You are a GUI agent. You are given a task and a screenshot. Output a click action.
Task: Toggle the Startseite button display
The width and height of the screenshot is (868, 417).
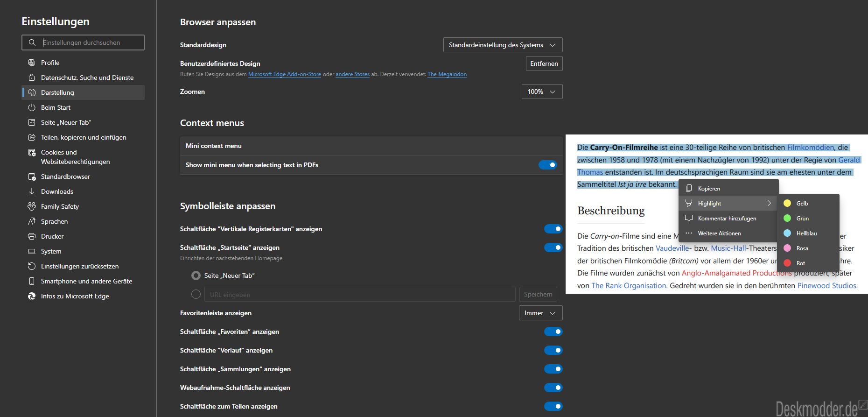pyautogui.click(x=553, y=247)
